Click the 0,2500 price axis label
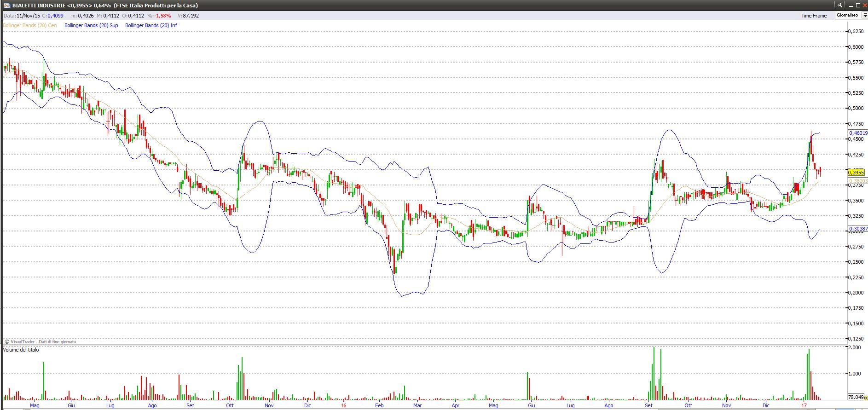 [x=856, y=262]
